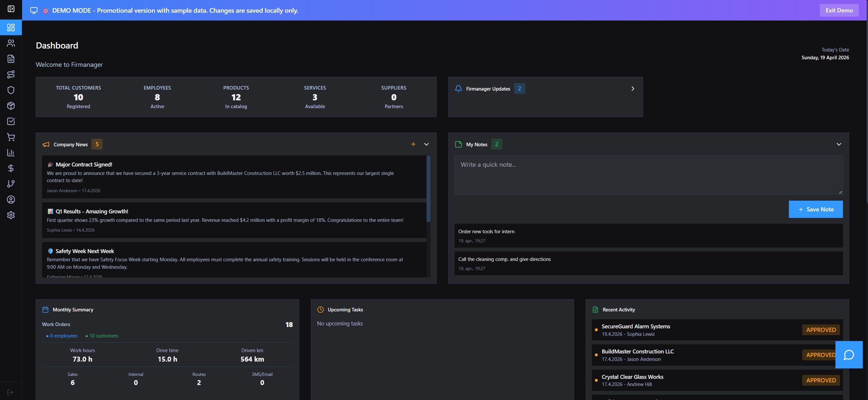Open the routes icon in sidebar
The image size is (868, 400).
11,75
